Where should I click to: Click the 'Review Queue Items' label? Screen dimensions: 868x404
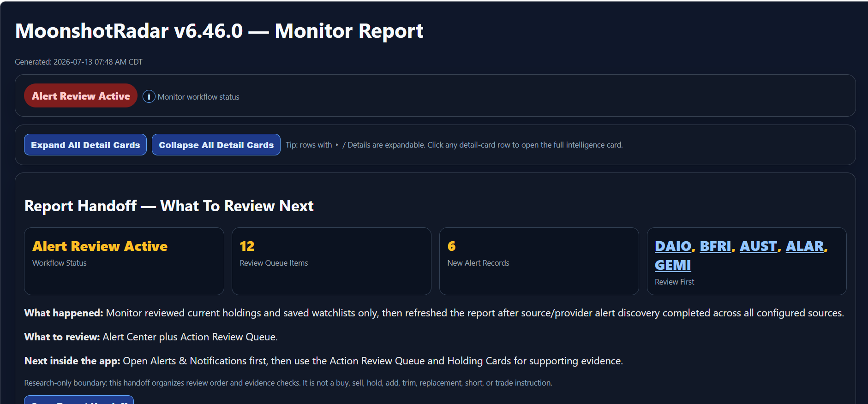(274, 263)
